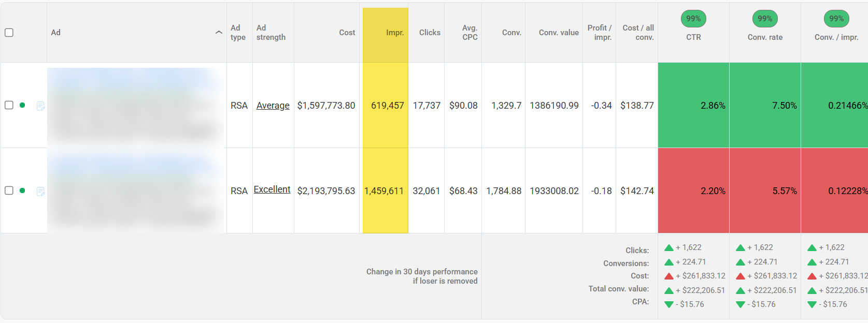Screen dimensions: 868x323
Task: Click the red 5.57% Conv. rate cell
Action: [x=765, y=190]
